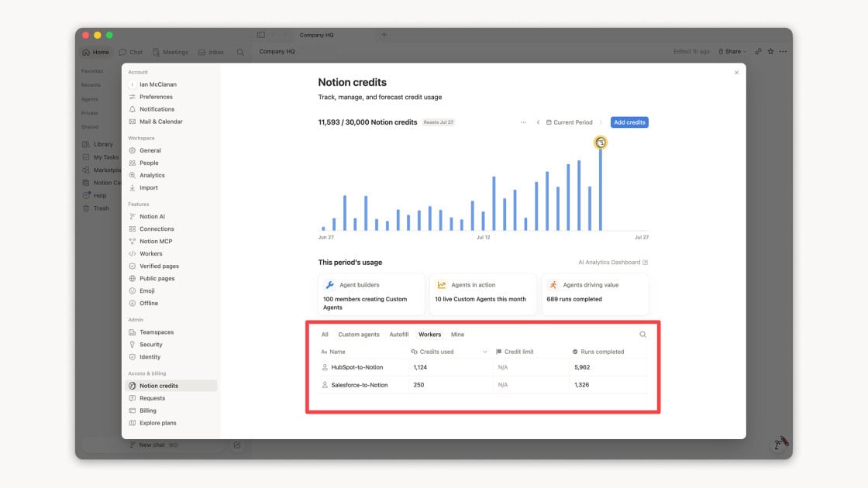Open Chat in background top bar
Image resolution: width=868 pixels, height=488 pixels.
tap(131, 52)
